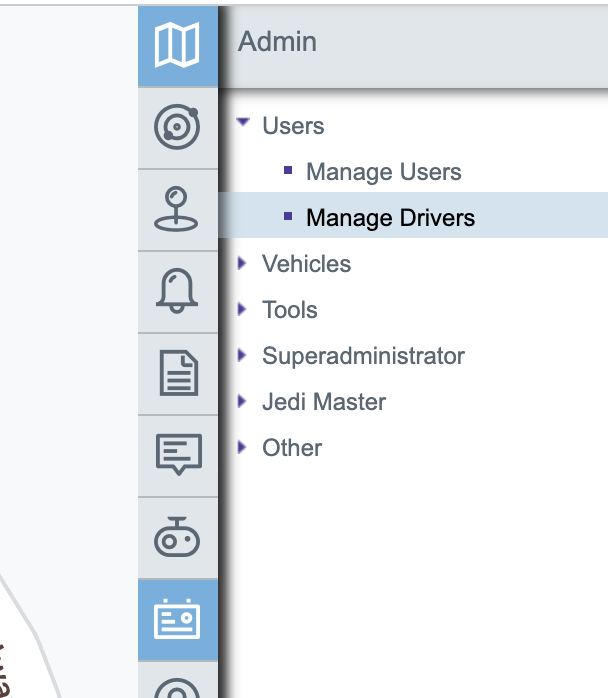The width and height of the screenshot is (608, 698).
Task: Select the Other category label
Action: coord(291,448)
